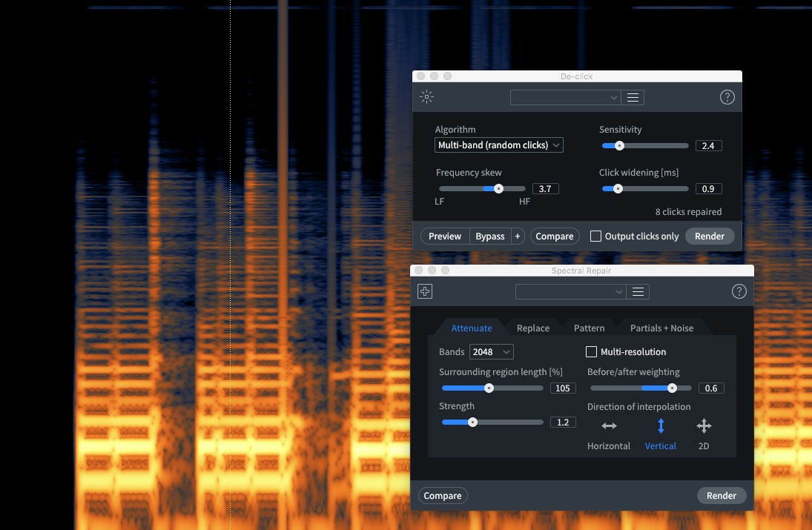Select Vertical interpolation direction arrow
812x530 pixels.
pyautogui.click(x=661, y=426)
